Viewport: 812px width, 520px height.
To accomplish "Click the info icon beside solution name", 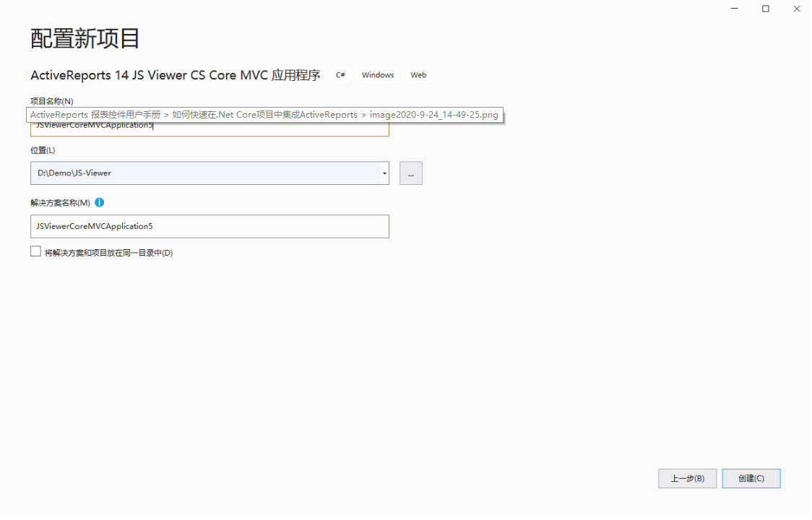I will (100, 202).
